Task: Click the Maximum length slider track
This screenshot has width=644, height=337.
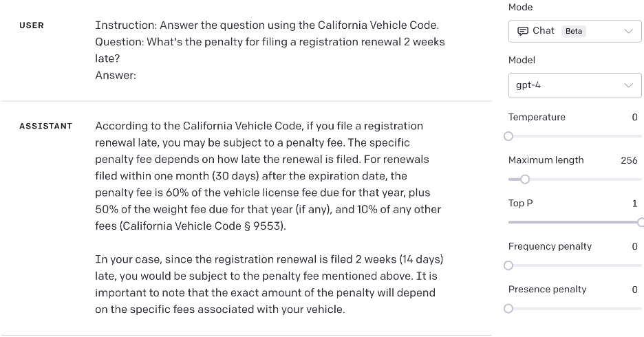Action: 575,180
